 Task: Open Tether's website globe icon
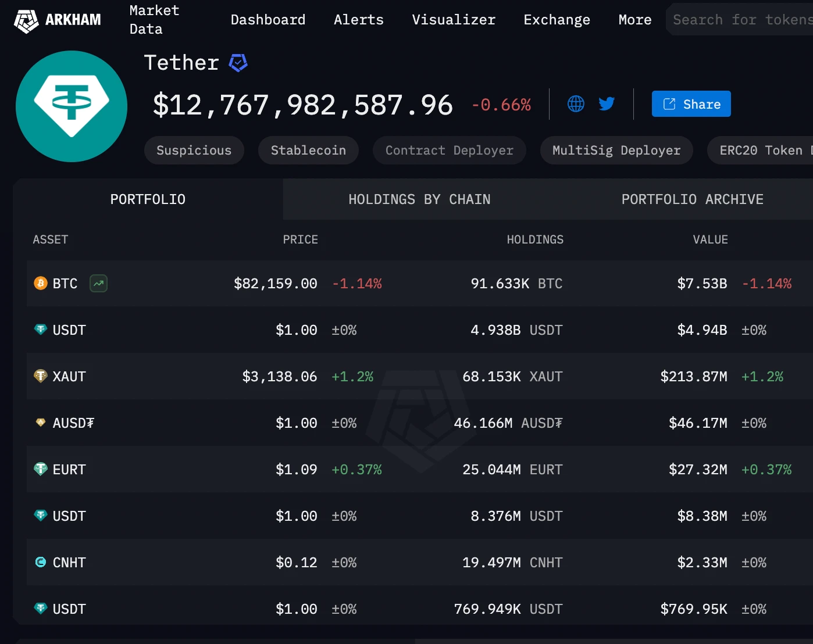pyautogui.click(x=576, y=104)
